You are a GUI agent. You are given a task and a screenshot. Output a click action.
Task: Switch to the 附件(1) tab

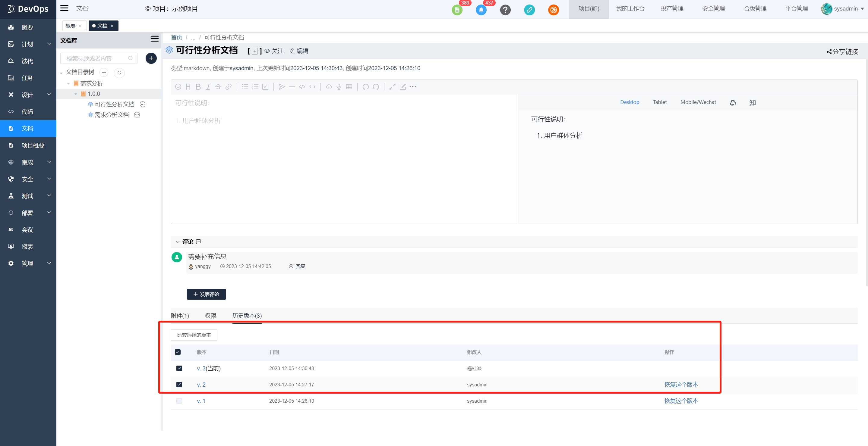tap(180, 315)
